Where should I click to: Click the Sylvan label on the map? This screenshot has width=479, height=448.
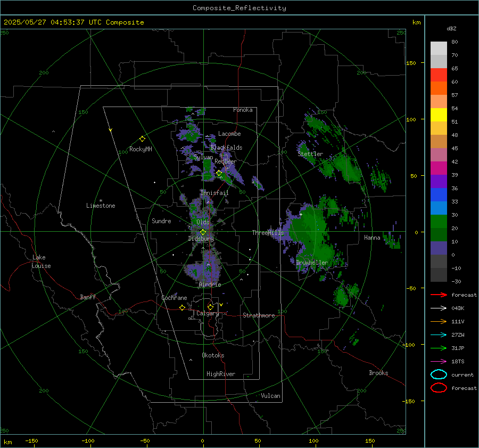pyautogui.click(x=203, y=157)
